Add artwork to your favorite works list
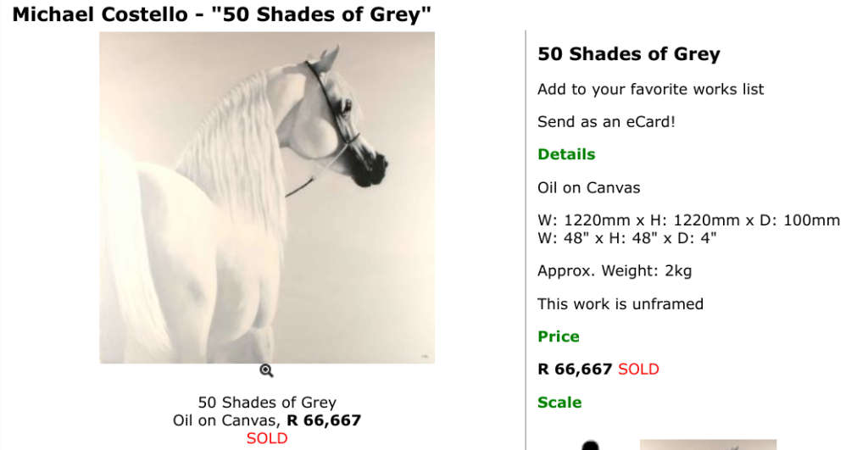Screen dimensions: 868x450 [650, 89]
